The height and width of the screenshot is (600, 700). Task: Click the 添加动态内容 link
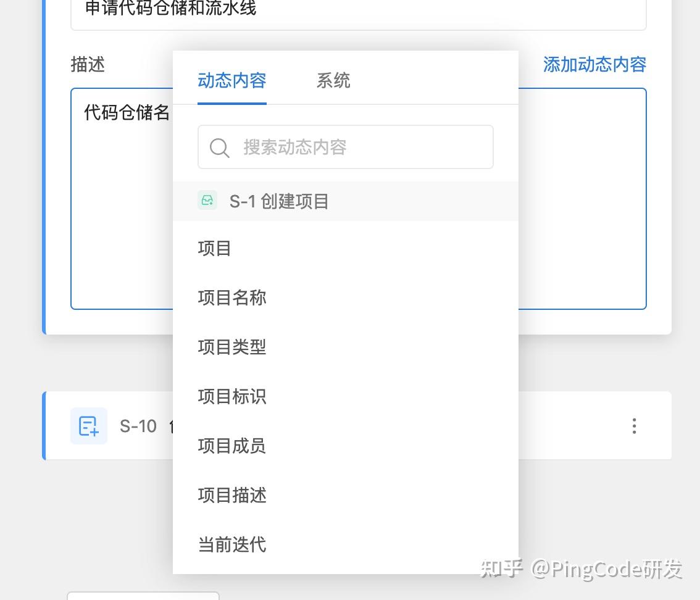pyautogui.click(x=594, y=64)
